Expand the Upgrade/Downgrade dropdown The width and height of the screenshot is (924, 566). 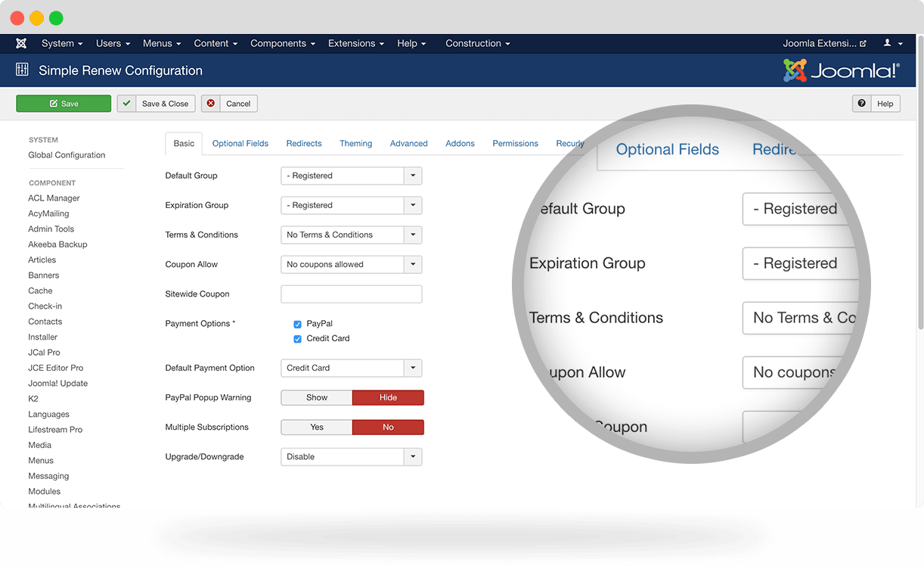pos(413,457)
